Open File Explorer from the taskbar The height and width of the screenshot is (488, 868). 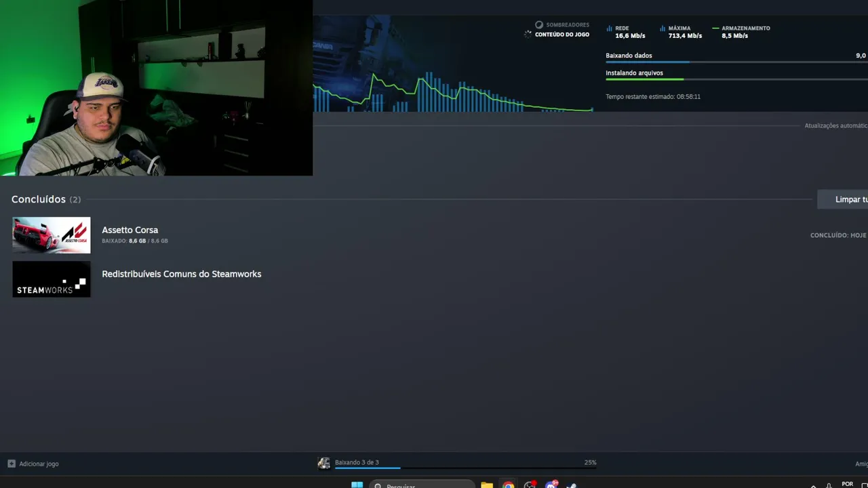coord(487,485)
